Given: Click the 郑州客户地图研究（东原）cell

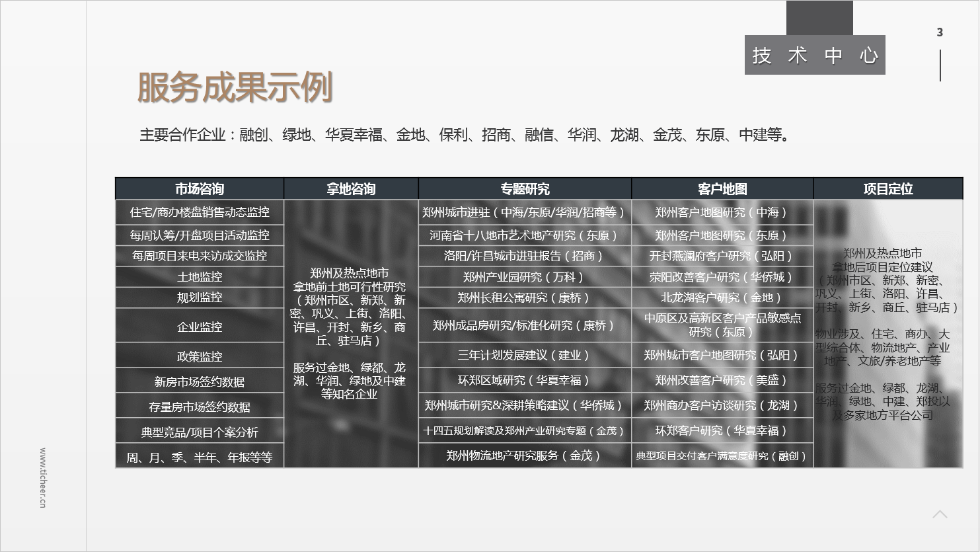Looking at the screenshot, I should tap(722, 235).
